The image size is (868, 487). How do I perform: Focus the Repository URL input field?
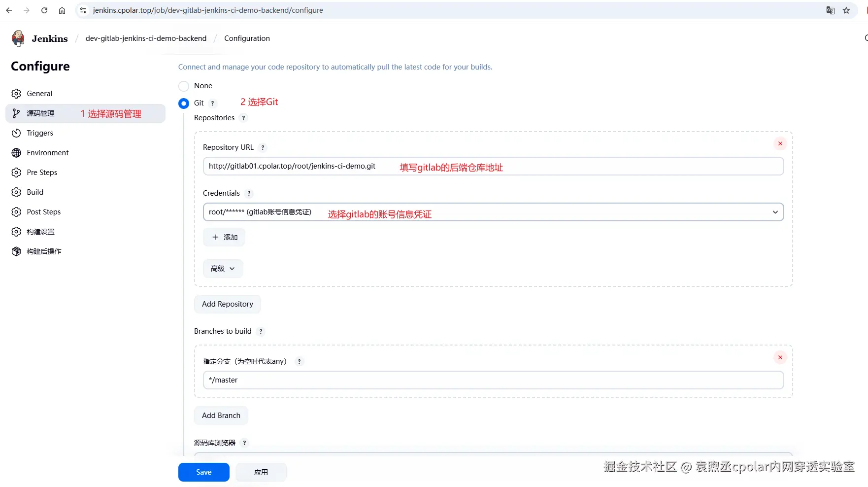click(x=493, y=166)
